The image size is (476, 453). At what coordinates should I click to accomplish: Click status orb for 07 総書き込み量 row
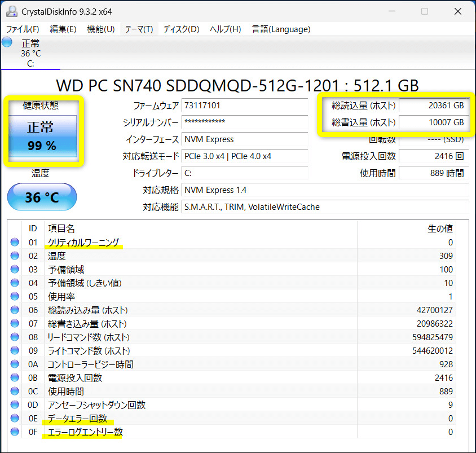[15, 323]
